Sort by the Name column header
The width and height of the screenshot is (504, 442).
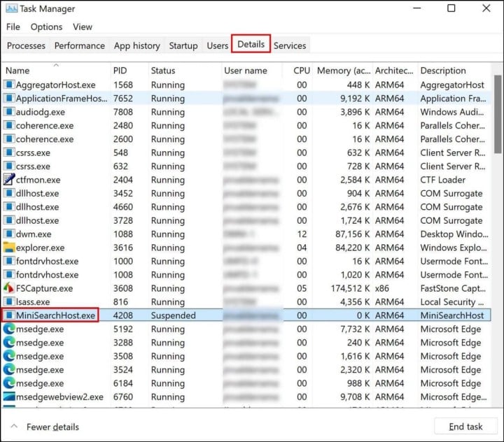point(56,71)
